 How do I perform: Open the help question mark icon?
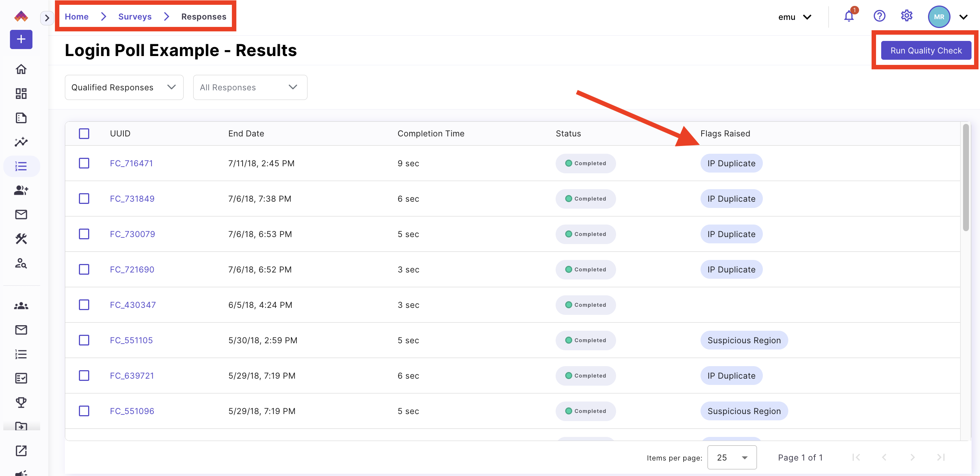(x=879, y=16)
